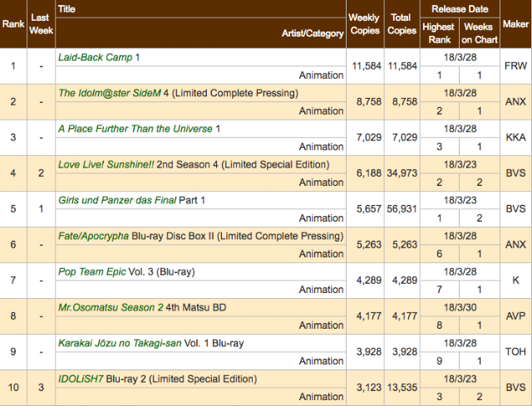Click the Last Week column header
This screenshot has width=532, height=406.
41,24
